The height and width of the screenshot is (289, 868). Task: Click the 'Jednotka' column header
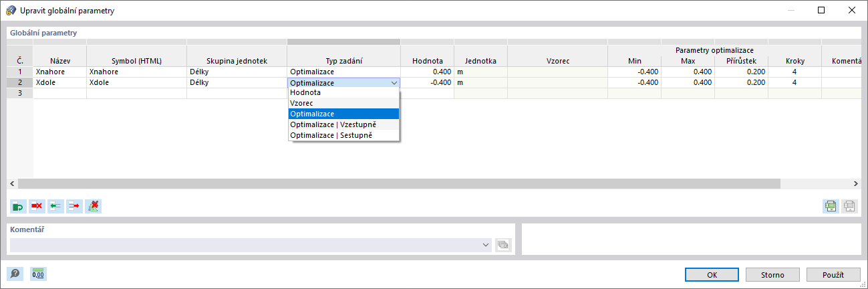point(480,61)
